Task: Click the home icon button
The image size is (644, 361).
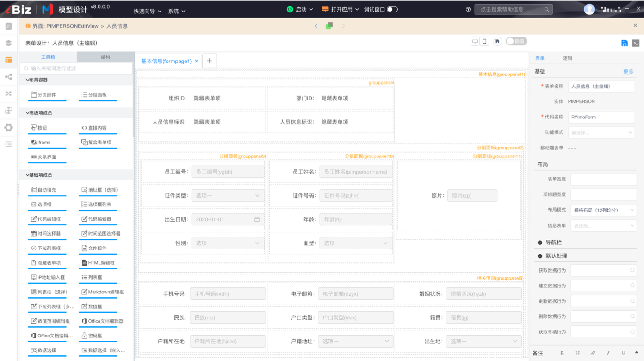Action: tap(497, 41)
